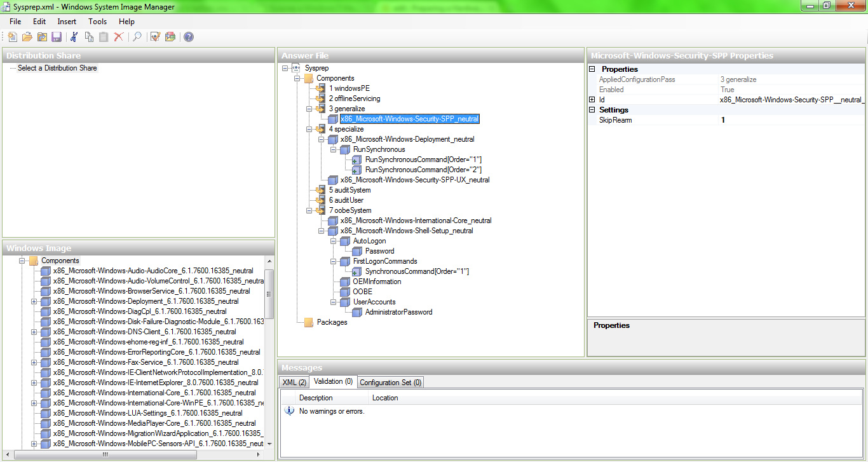
Task: Collapse the Properties category in property grid
Action: (x=592, y=69)
